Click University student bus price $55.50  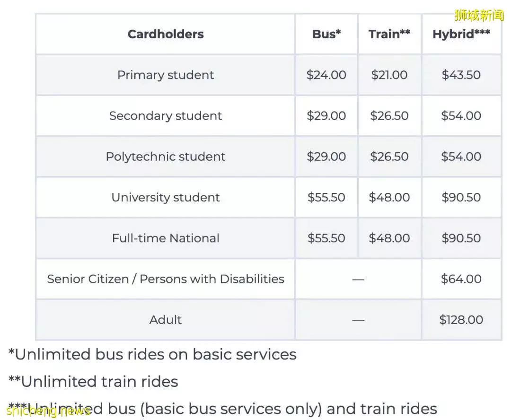[x=326, y=197]
